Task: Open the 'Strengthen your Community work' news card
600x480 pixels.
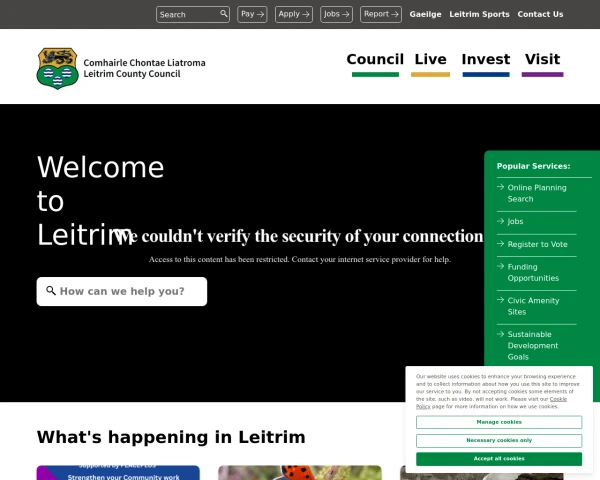Action: pos(118,473)
